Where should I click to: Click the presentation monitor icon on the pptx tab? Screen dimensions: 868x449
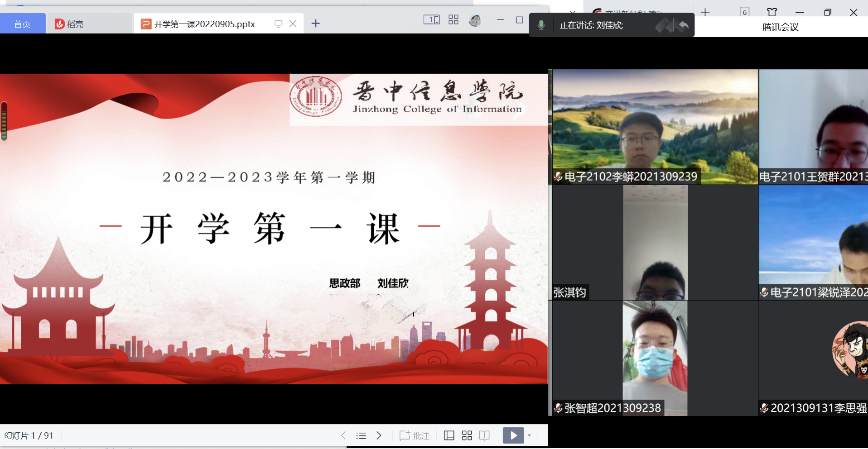(x=278, y=24)
